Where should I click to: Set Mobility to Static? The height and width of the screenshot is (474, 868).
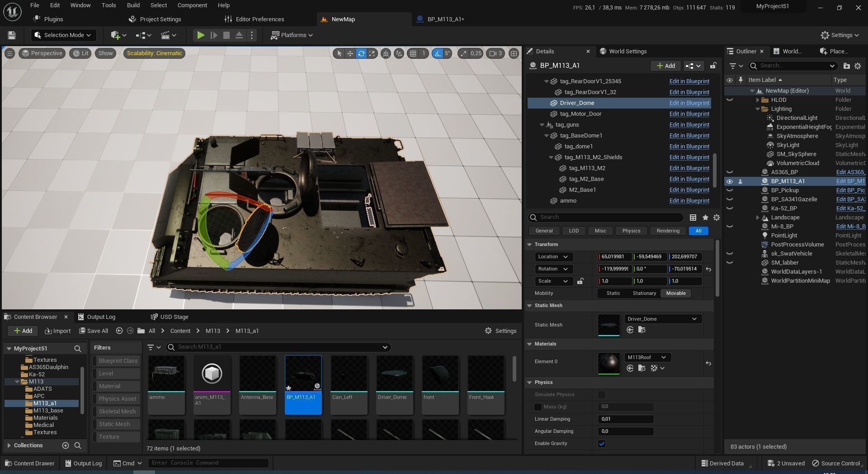(613, 294)
